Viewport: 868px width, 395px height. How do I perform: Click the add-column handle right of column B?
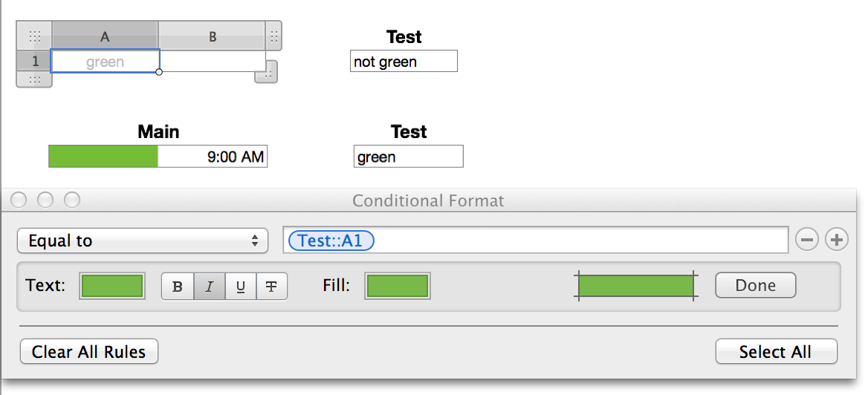(273, 36)
